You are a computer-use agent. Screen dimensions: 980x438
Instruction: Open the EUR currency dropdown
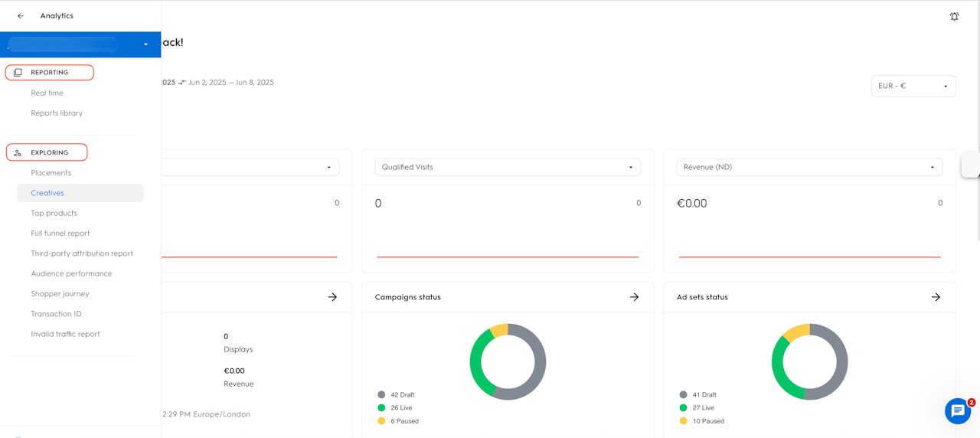(913, 86)
